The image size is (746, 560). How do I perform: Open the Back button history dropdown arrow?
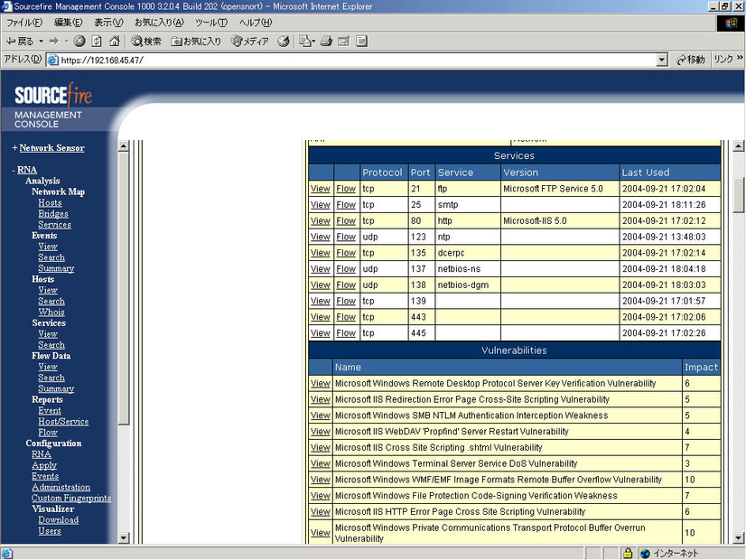click(41, 41)
